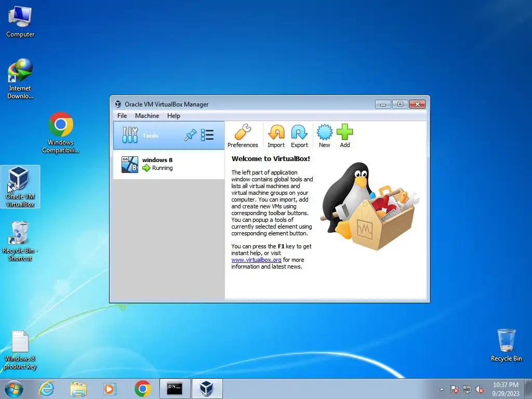Screen dimensions: 532x399
Task: Minimize the VirtualBox Manager window
Action: point(383,104)
